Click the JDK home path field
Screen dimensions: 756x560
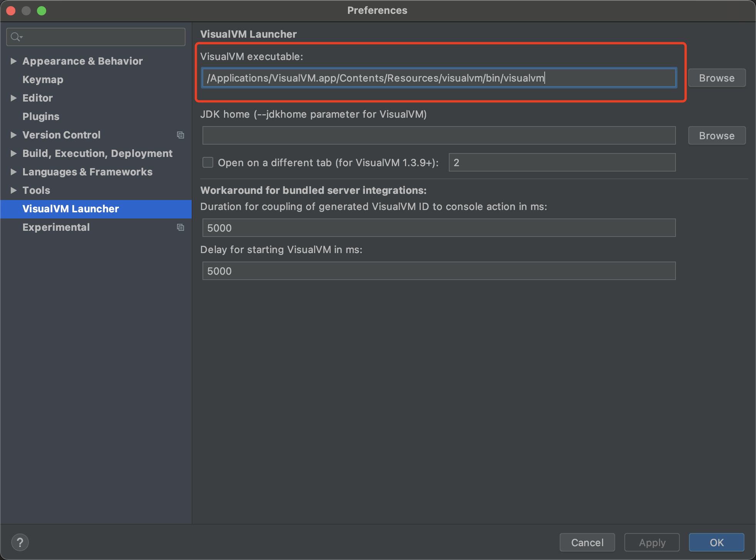point(439,136)
